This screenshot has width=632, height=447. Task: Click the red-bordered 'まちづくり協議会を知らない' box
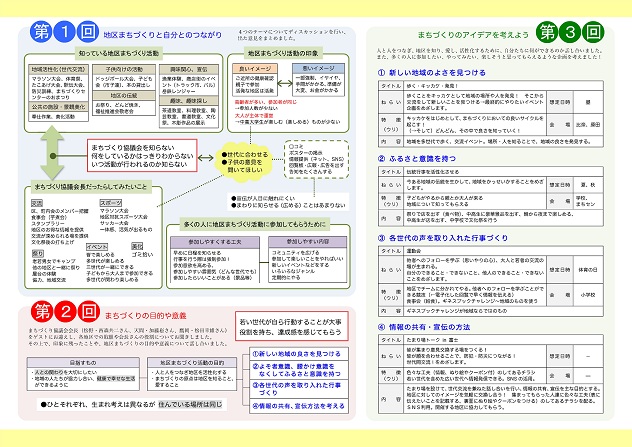point(142,156)
